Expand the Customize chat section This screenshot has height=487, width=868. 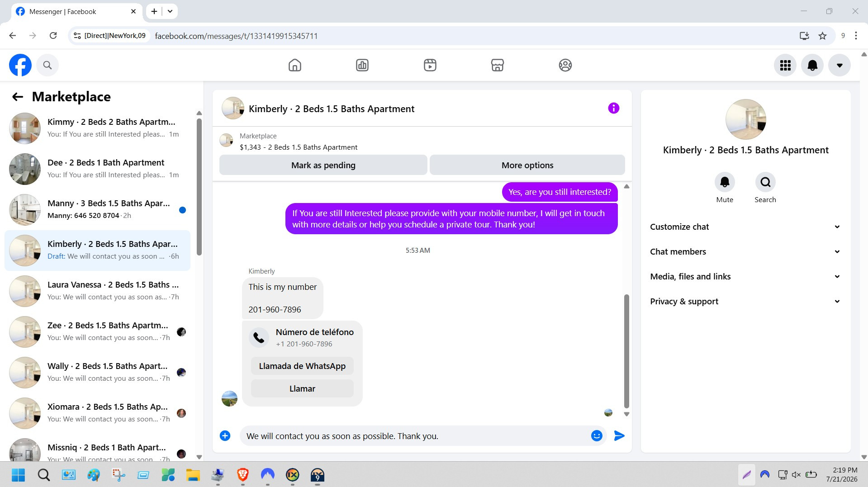(745, 227)
